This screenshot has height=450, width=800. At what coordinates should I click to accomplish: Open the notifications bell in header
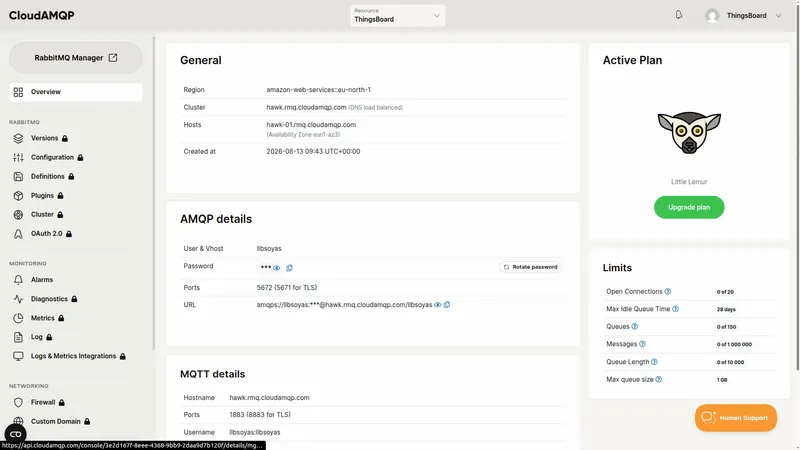[x=679, y=15]
